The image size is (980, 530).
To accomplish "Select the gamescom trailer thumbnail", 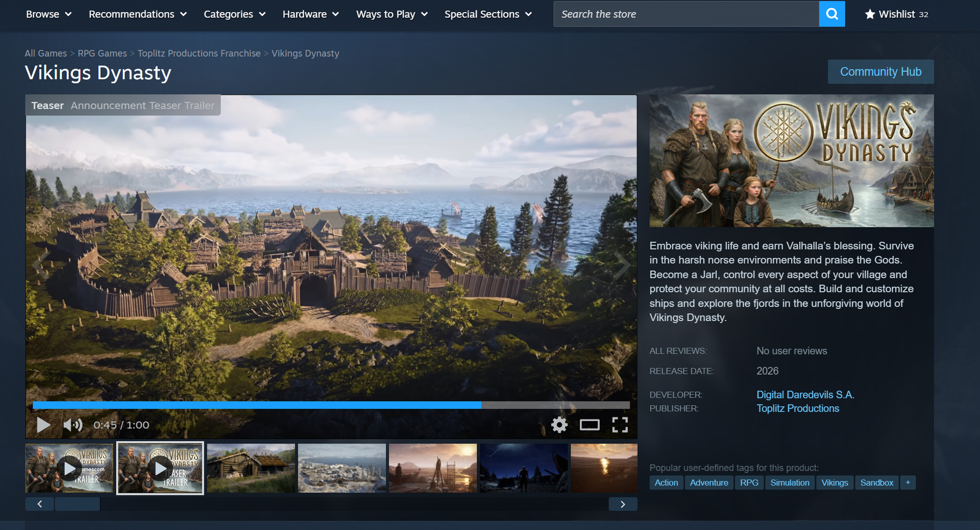I will click(x=69, y=468).
